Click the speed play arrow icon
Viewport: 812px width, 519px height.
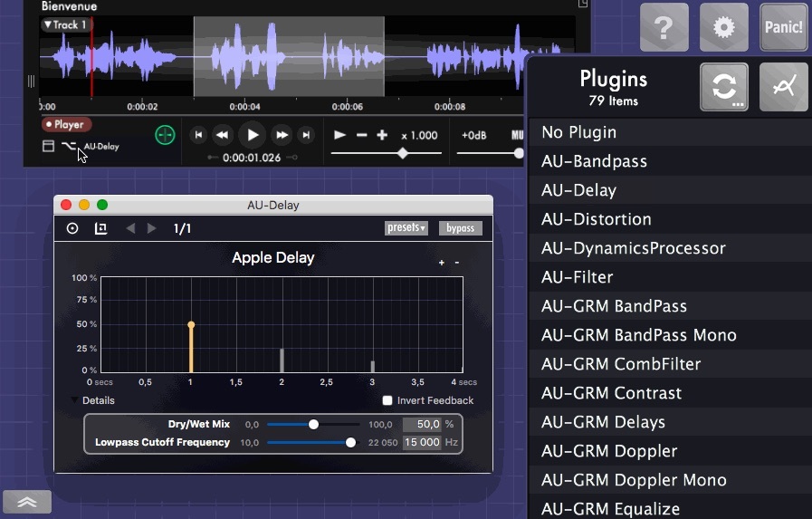339,135
